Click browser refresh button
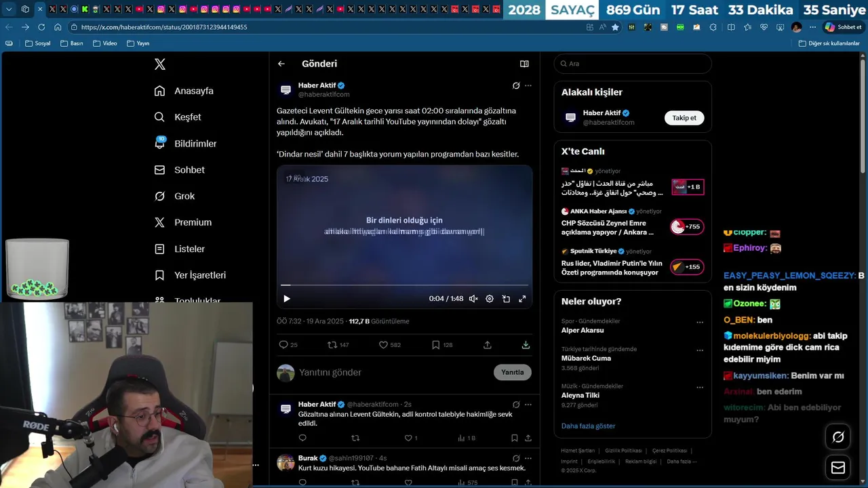The image size is (868, 488). [41, 27]
